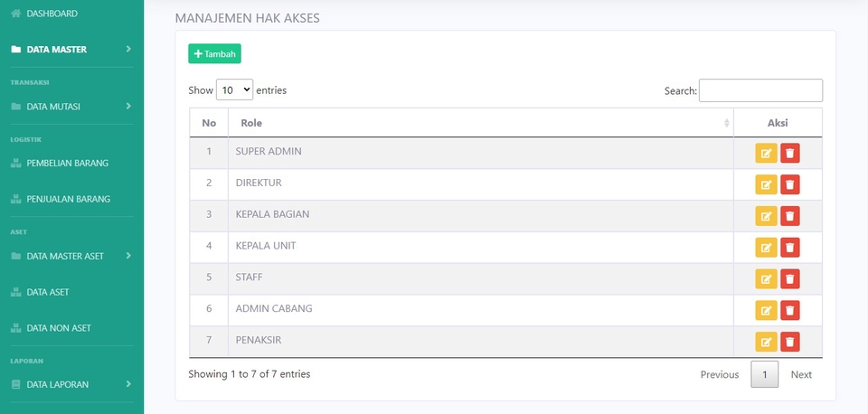This screenshot has height=414, width=868.
Task: Expand DATA LAPORAN in sidebar
Action: [x=71, y=384]
